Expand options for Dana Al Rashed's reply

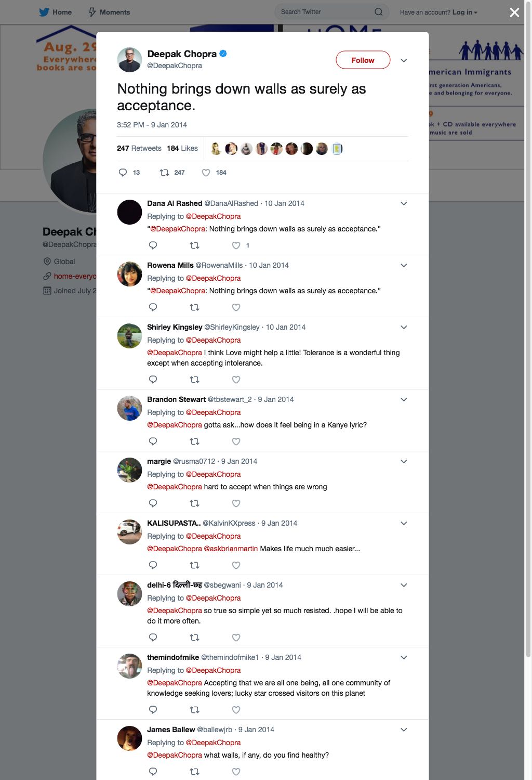404,203
